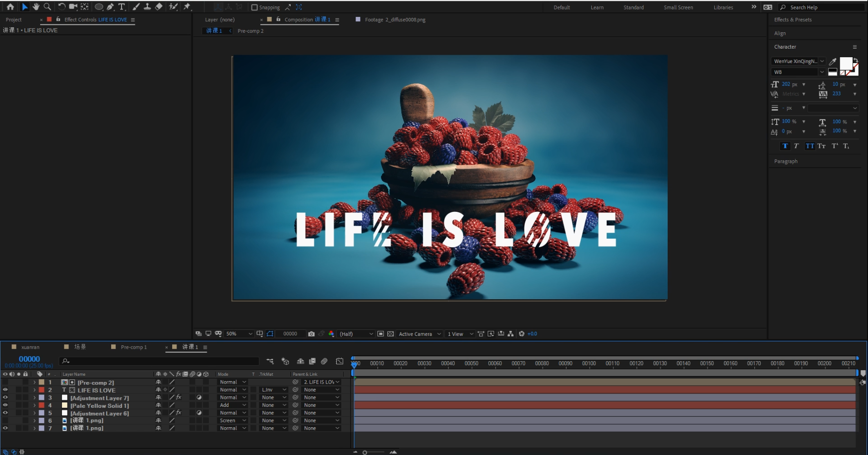The height and width of the screenshot is (455, 868).
Task: Toggle adjustment layer switch on Adjustment Layer 7
Action: click(x=199, y=397)
